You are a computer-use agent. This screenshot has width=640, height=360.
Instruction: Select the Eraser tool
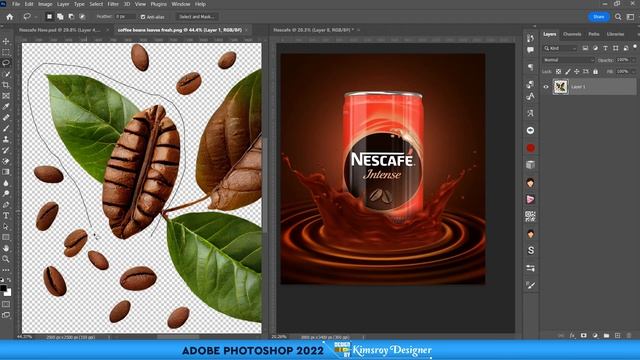tap(6, 161)
